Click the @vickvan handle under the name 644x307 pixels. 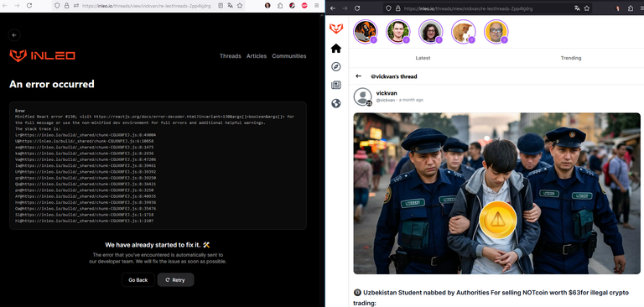click(x=385, y=101)
